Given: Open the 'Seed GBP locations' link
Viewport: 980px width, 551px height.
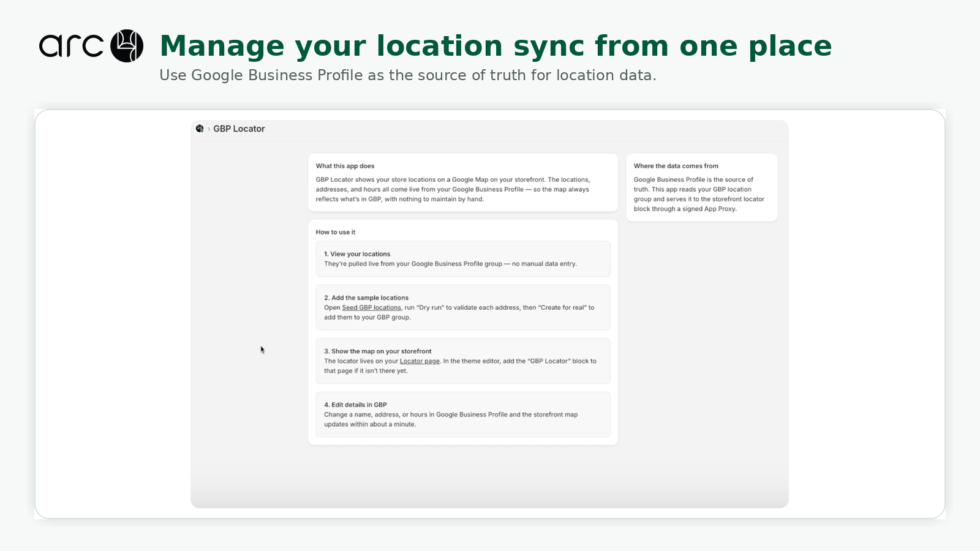Looking at the screenshot, I should pos(371,308).
